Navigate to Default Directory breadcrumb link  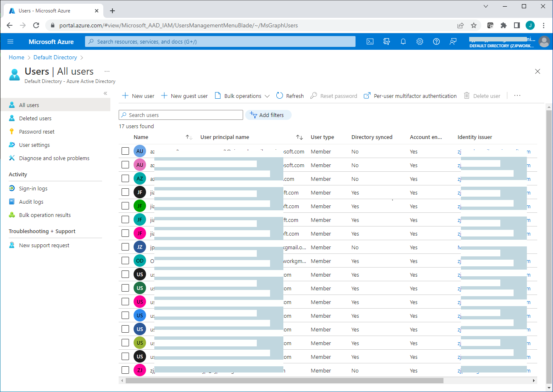coord(55,57)
